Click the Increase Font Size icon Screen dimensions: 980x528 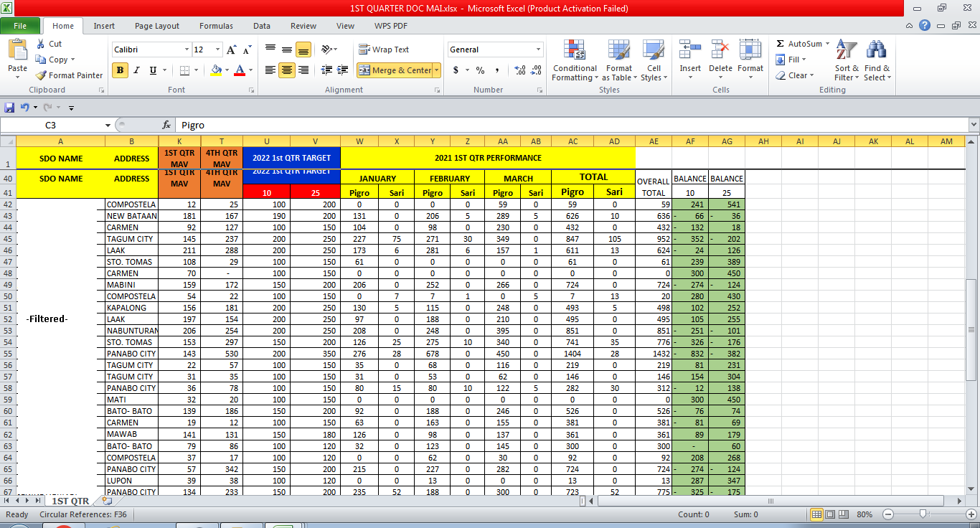coord(231,49)
